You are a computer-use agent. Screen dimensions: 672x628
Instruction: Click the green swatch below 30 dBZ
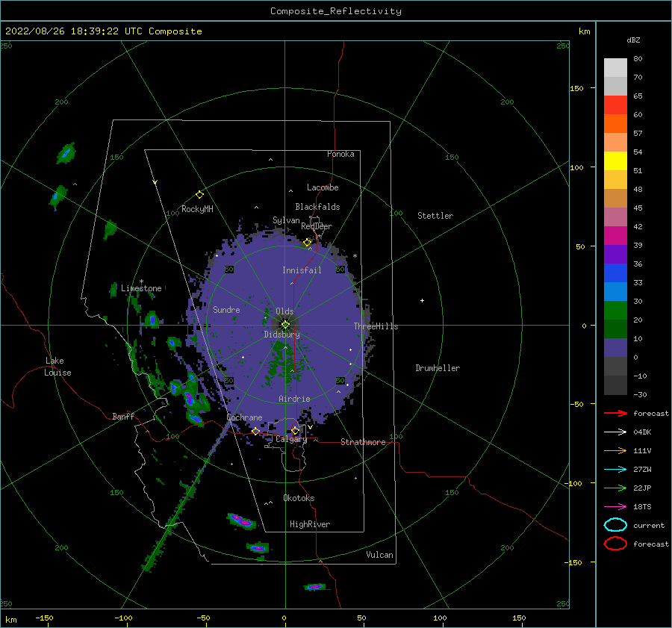(x=615, y=310)
